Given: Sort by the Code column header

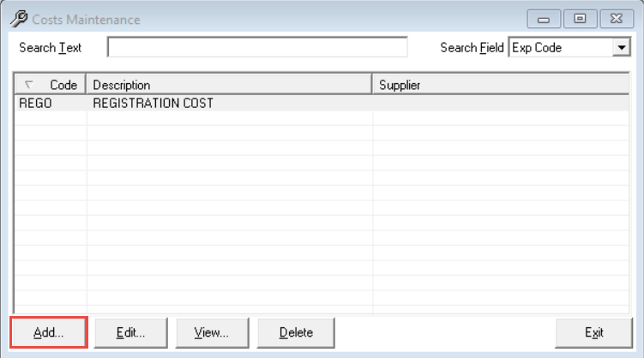Looking at the screenshot, I should click(51, 85).
